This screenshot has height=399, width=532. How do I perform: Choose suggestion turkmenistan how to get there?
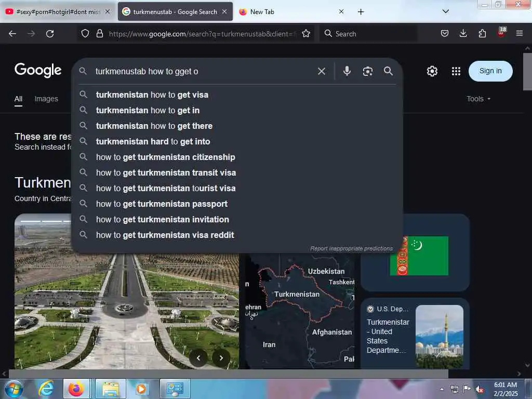coord(237,126)
